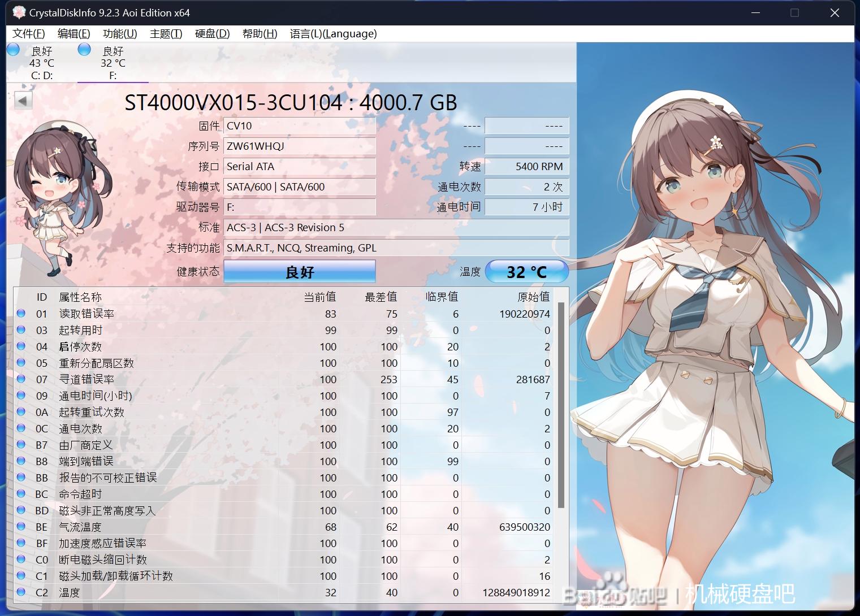
Task: Click the 气流温度 attribute name
Action: pyautogui.click(x=80, y=527)
